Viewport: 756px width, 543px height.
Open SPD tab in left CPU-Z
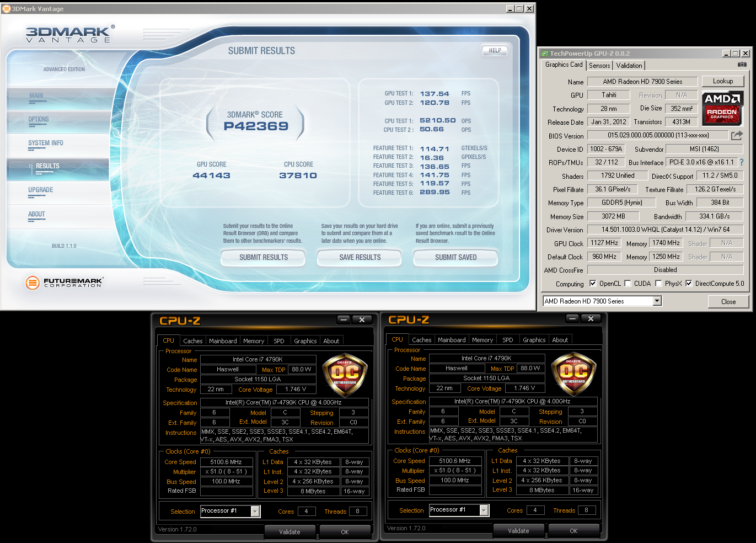pyautogui.click(x=279, y=341)
